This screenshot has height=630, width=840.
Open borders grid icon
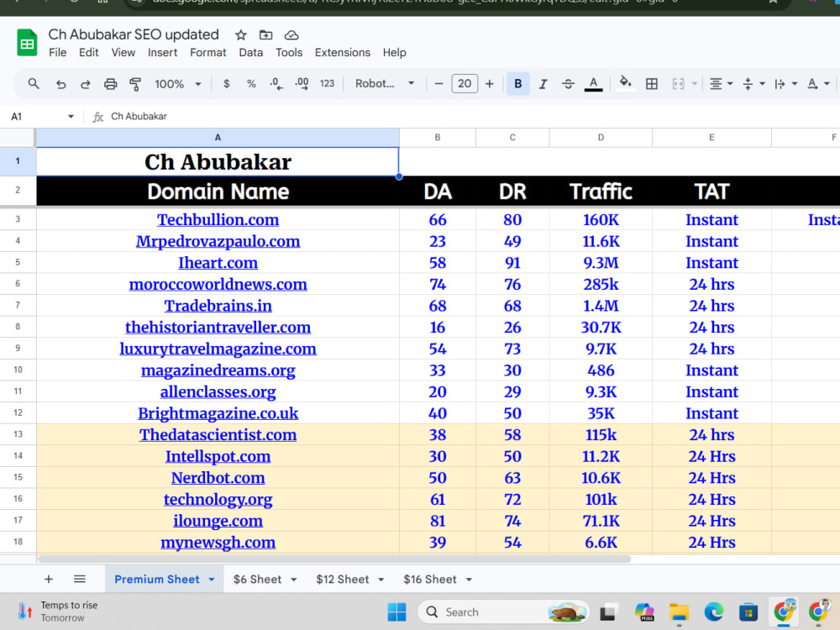tap(652, 83)
